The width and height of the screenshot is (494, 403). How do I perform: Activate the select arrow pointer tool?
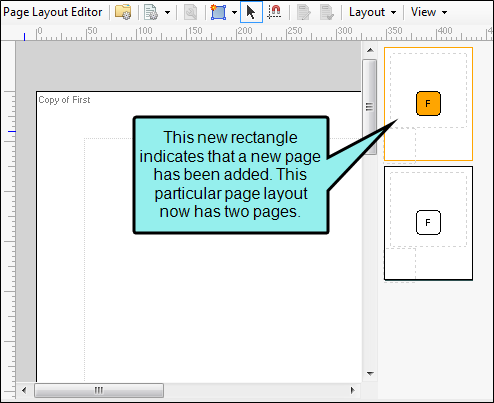251,12
